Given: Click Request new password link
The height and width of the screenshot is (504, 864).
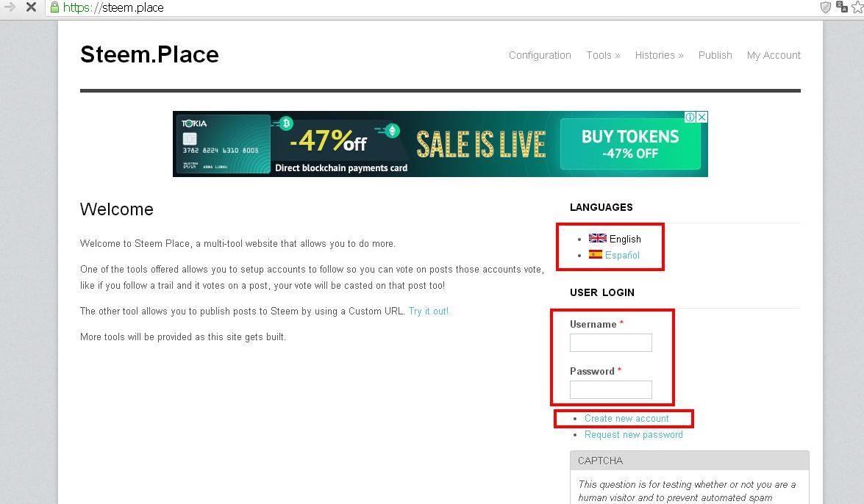Looking at the screenshot, I should coord(634,435).
